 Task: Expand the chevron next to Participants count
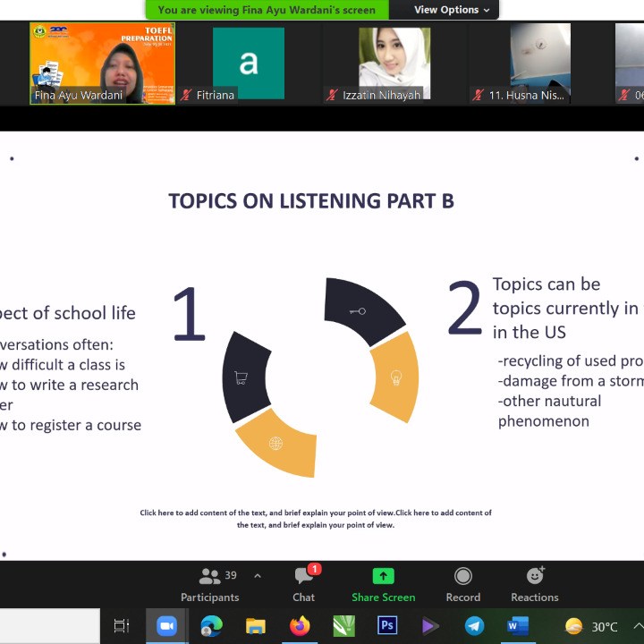point(258,576)
